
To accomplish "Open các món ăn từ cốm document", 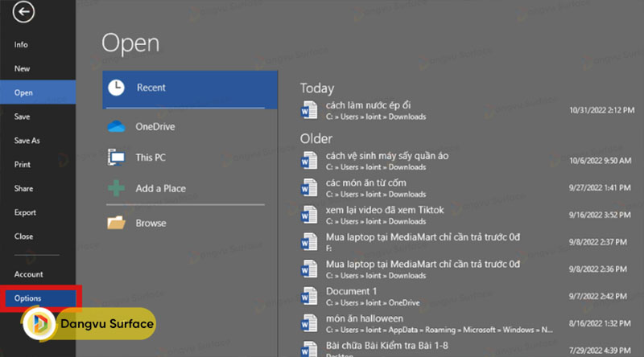I will point(367,183).
